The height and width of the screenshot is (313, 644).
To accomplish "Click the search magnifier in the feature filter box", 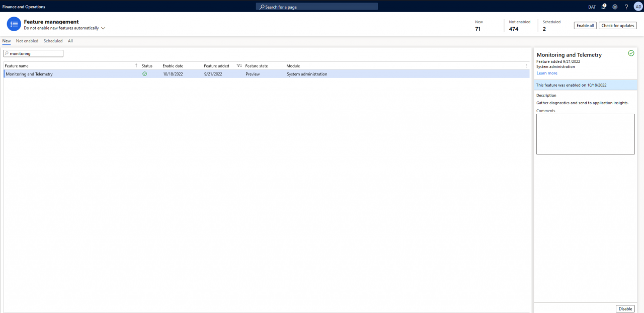I will coord(6,53).
